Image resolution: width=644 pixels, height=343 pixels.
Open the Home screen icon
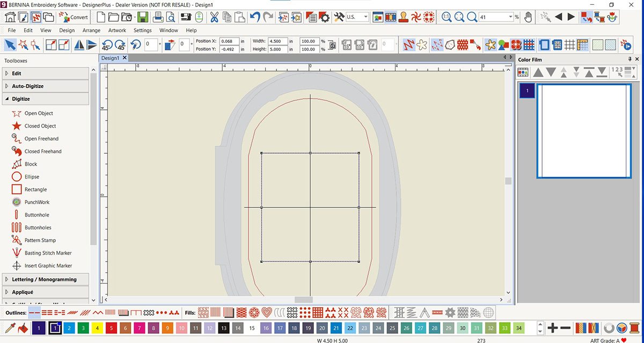click(x=10, y=17)
